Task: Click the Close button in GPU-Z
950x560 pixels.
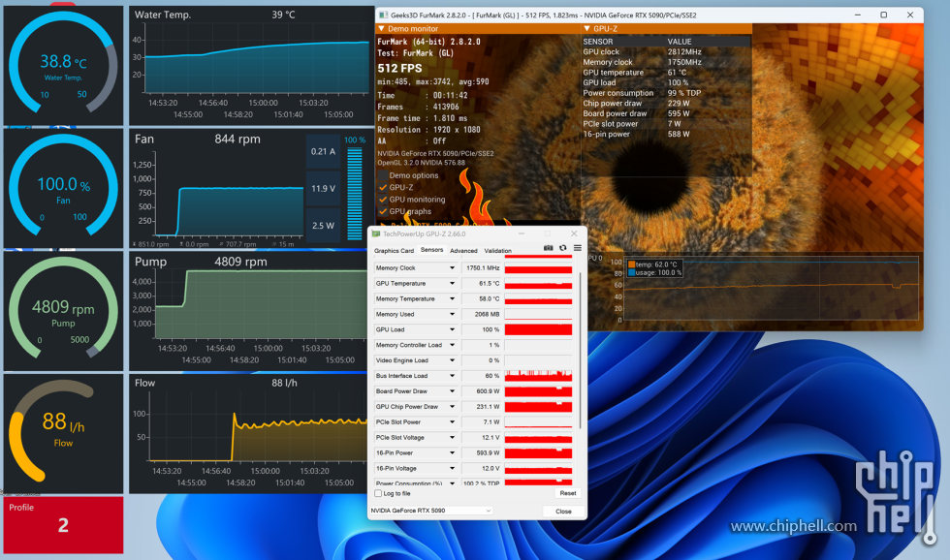Action: [x=563, y=511]
